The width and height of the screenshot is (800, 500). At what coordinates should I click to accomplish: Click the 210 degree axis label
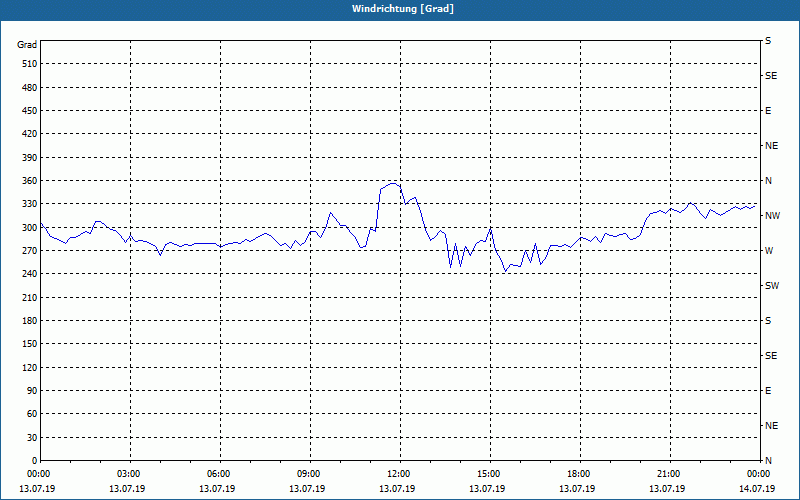pos(30,297)
